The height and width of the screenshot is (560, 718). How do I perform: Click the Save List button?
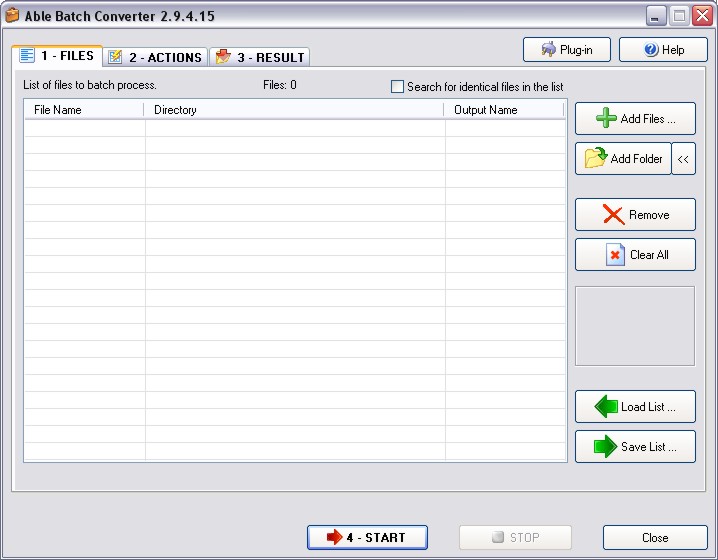[635, 446]
